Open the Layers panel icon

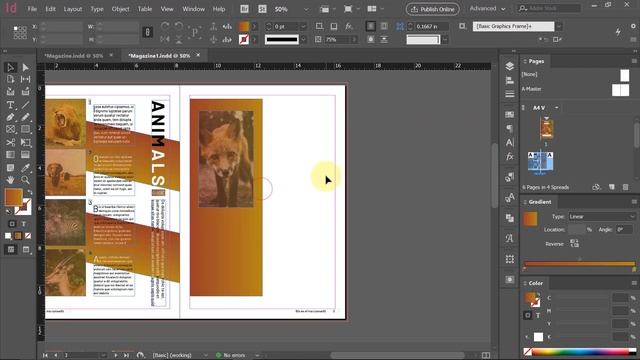tap(509, 66)
